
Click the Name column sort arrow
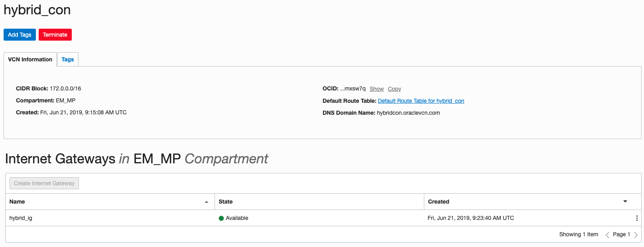tap(207, 202)
